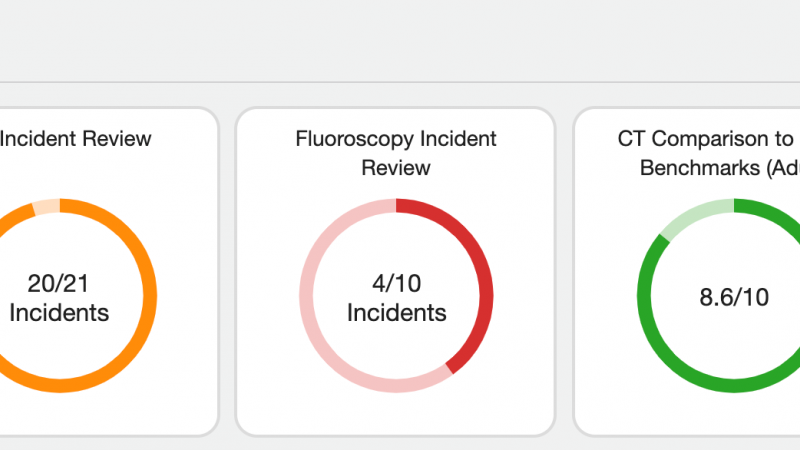Click the orange donut ring
Viewport: 800px width, 450px height.
[x=150, y=296]
